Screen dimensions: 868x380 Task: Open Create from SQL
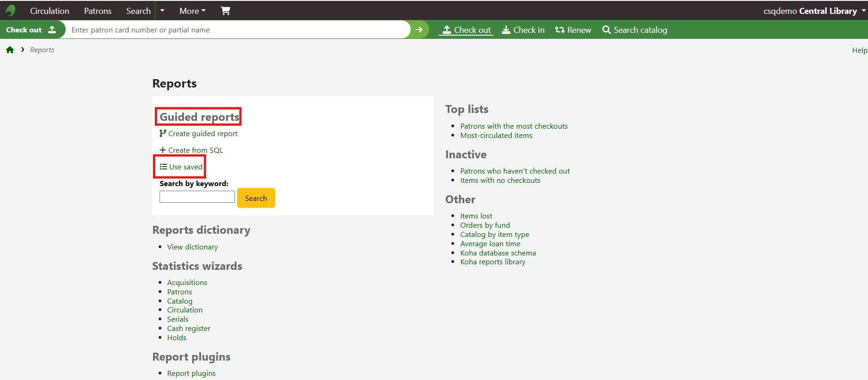coord(195,150)
